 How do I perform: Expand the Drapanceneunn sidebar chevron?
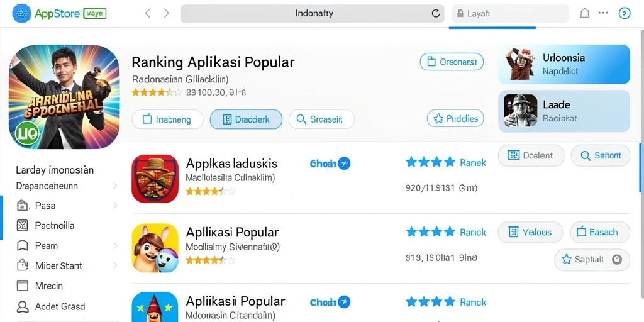115,186
